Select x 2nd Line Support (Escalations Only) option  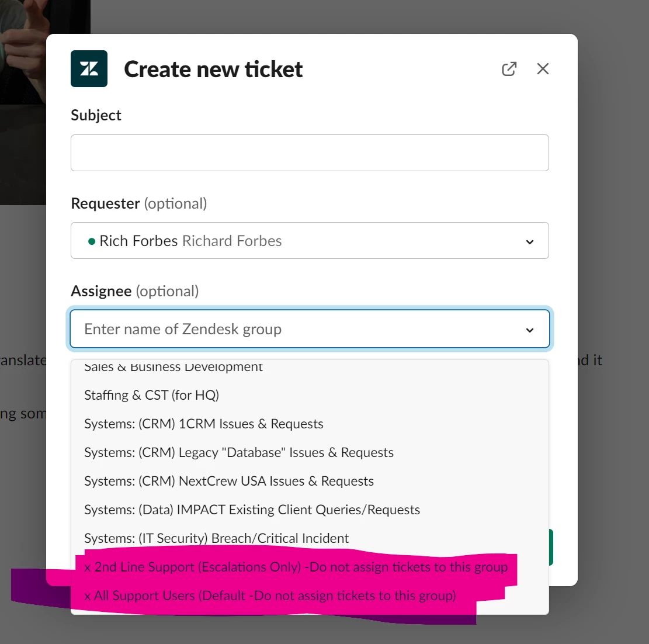pos(310,566)
